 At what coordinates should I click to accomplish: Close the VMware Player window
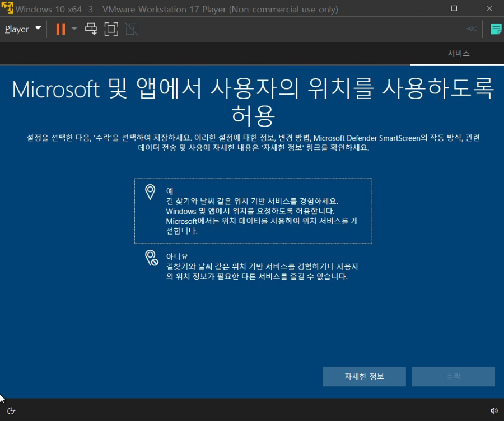(x=489, y=8)
